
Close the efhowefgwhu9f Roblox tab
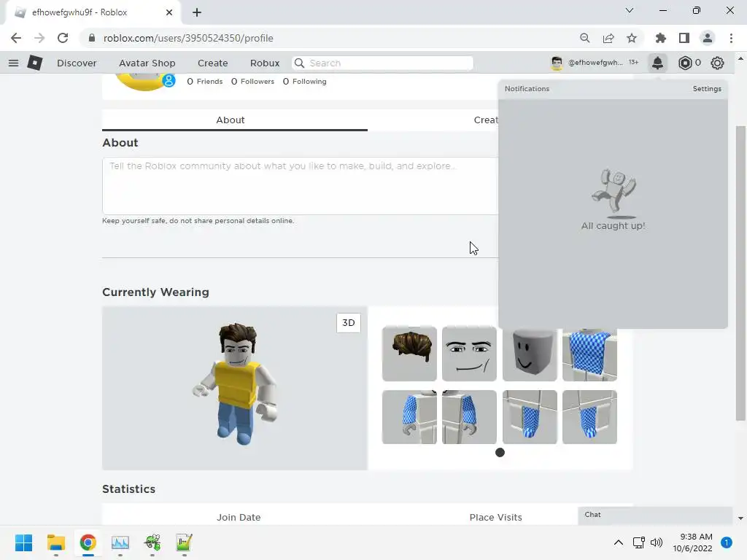coord(169,12)
